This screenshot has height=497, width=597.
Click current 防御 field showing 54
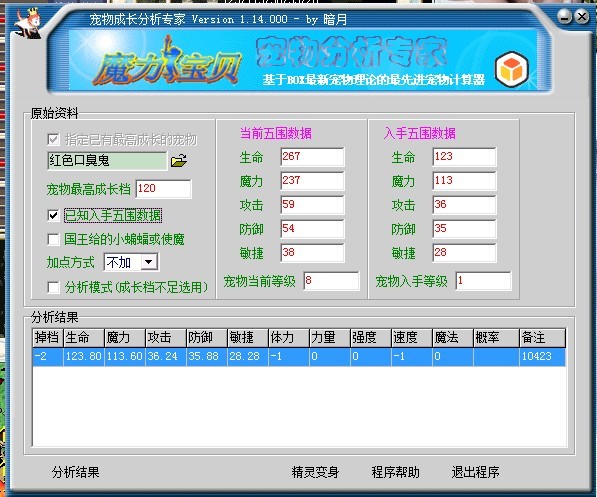pos(312,229)
